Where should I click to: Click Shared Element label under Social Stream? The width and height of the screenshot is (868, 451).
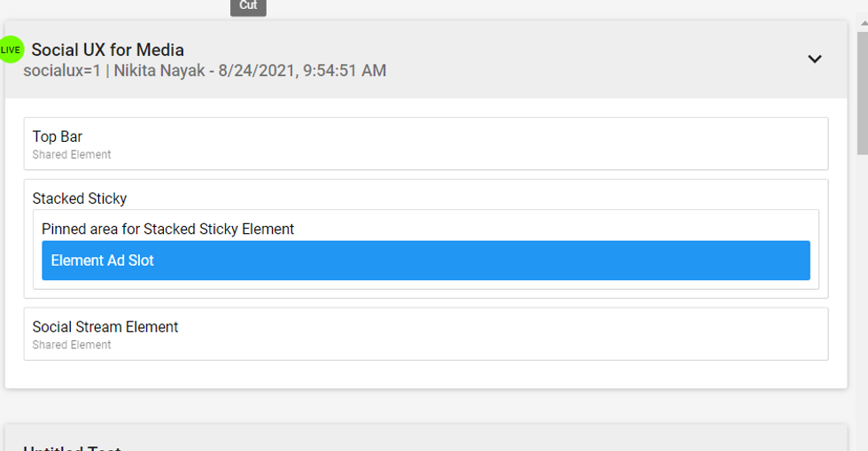click(72, 346)
